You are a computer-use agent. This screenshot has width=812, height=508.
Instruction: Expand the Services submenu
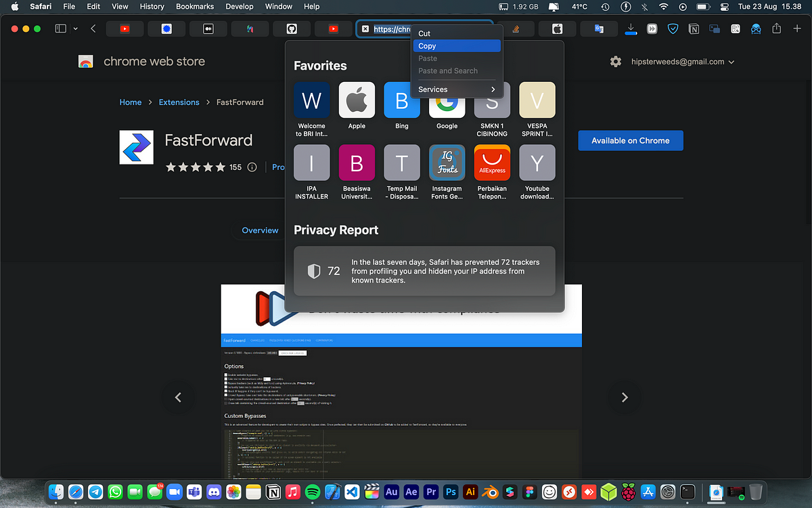point(457,89)
